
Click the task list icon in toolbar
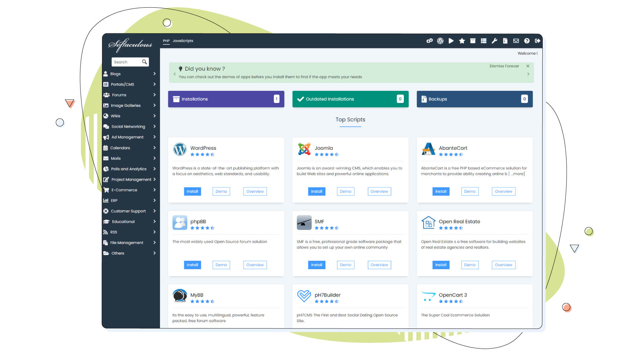point(483,41)
